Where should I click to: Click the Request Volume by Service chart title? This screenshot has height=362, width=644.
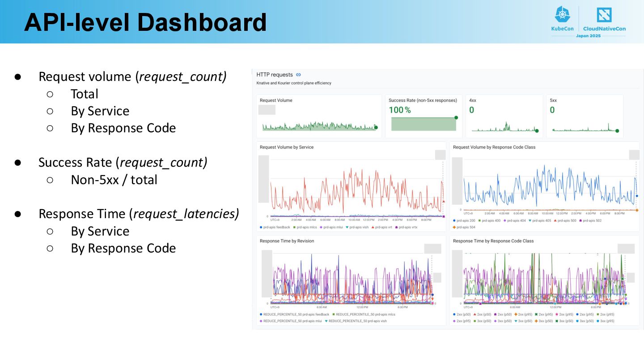point(287,147)
